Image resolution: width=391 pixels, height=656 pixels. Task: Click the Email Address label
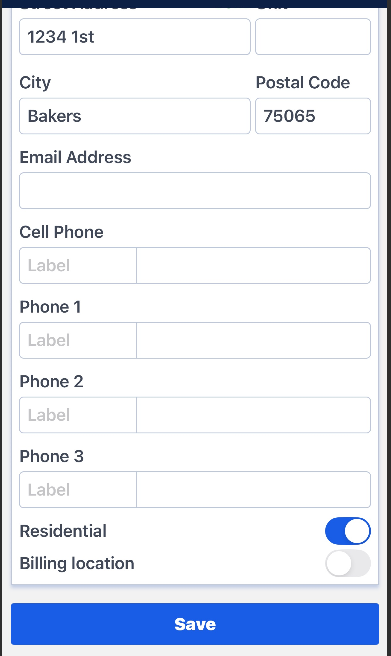[x=75, y=157]
